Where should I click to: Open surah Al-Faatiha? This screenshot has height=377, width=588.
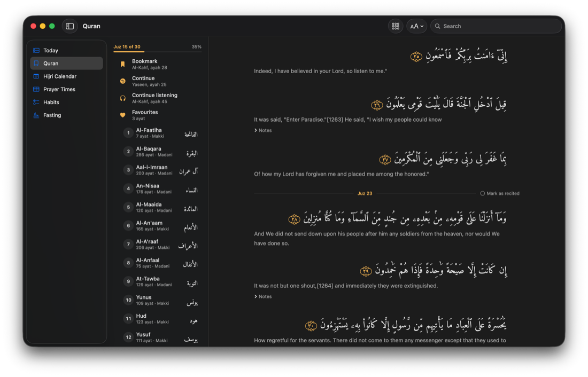point(160,133)
